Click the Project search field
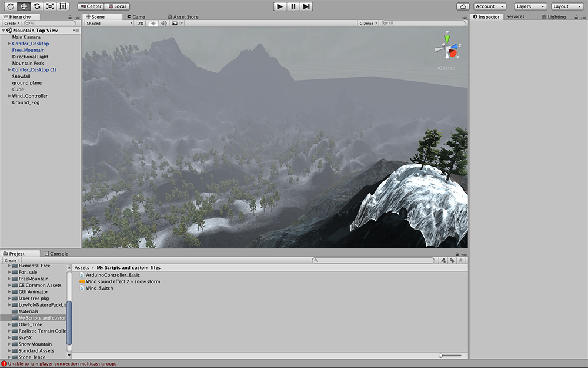The height and width of the screenshot is (368, 588). (x=373, y=260)
